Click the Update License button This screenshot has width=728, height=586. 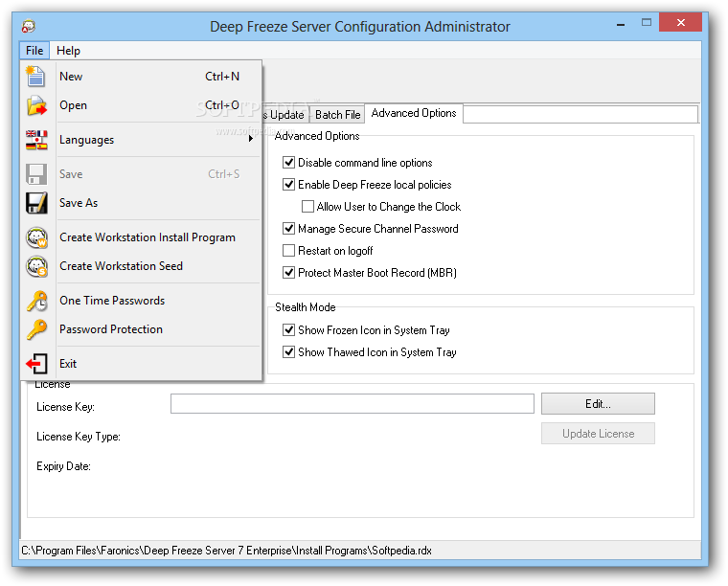598,434
